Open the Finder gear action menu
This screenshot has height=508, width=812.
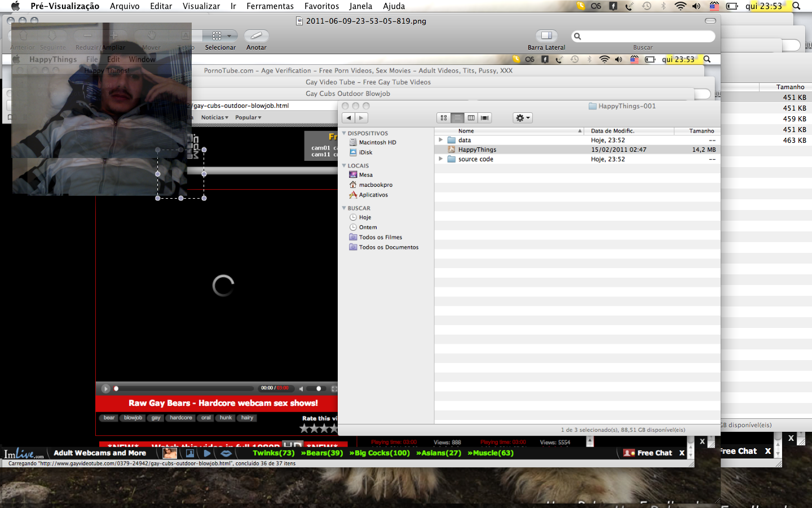tap(523, 118)
